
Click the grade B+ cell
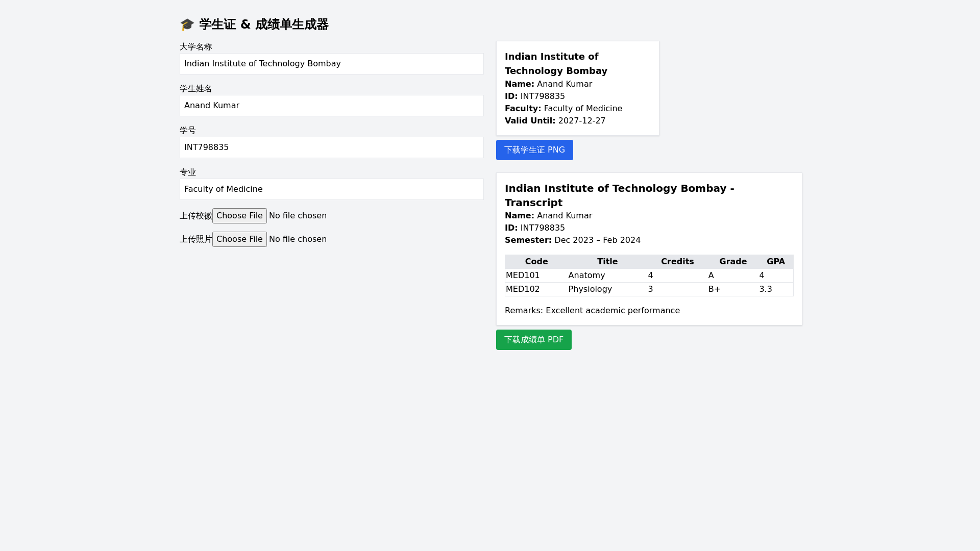733,289
